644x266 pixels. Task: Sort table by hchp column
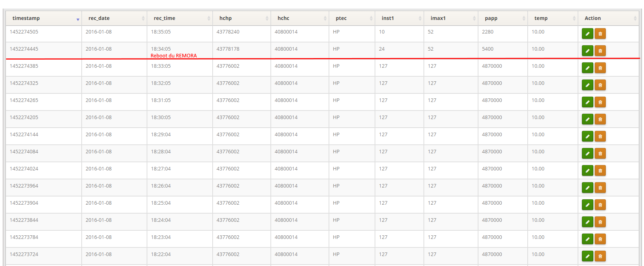[x=242, y=18]
